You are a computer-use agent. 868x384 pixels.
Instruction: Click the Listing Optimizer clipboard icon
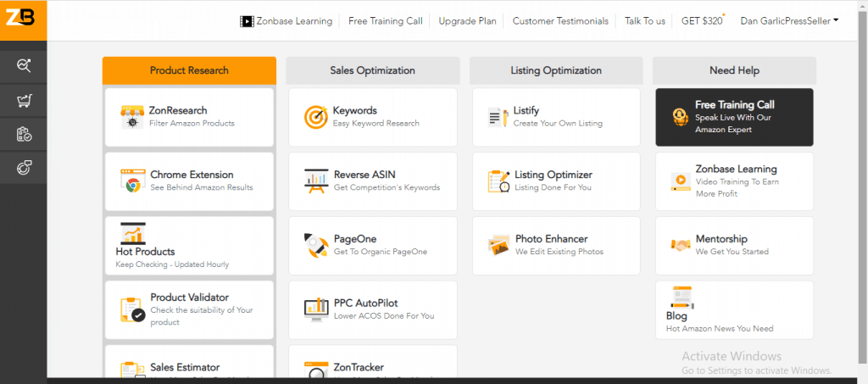(498, 181)
